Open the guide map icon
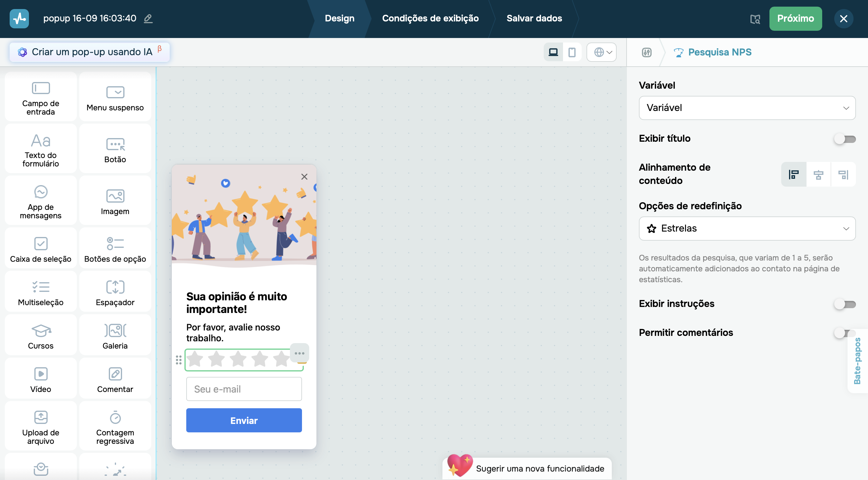The height and width of the screenshot is (480, 868). pyautogui.click(x=755, y=19)
